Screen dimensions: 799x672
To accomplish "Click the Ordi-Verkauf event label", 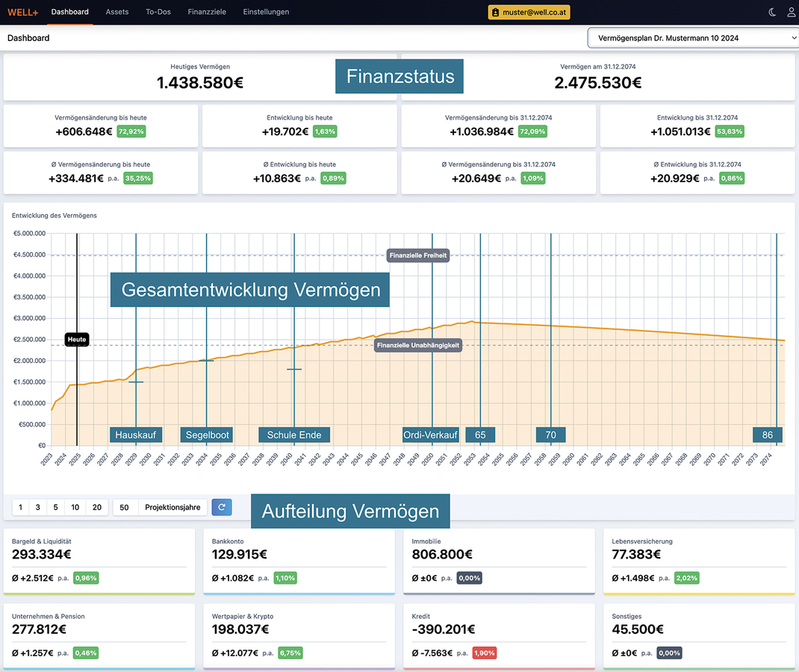I will click(430, 435).
